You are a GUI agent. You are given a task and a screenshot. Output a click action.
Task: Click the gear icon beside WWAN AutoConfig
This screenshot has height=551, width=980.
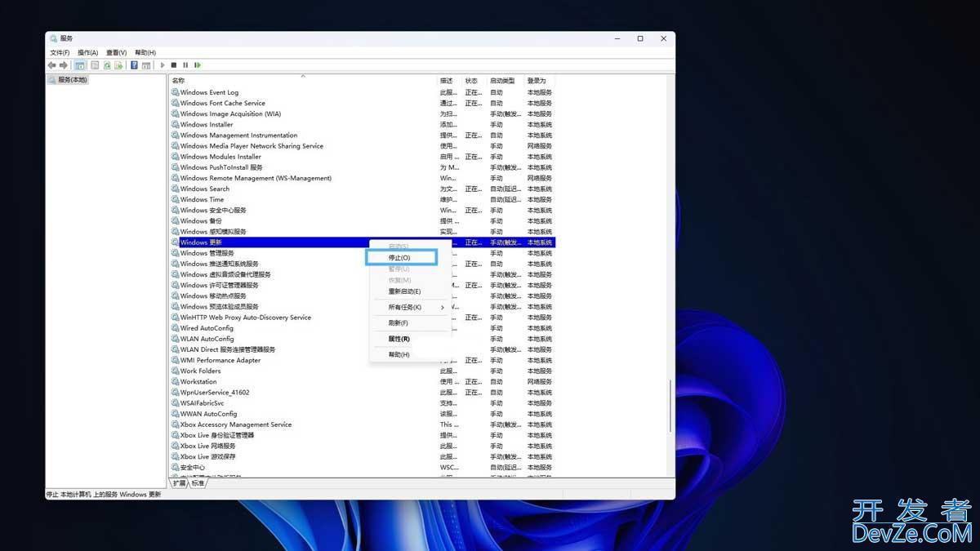(175, 414)
